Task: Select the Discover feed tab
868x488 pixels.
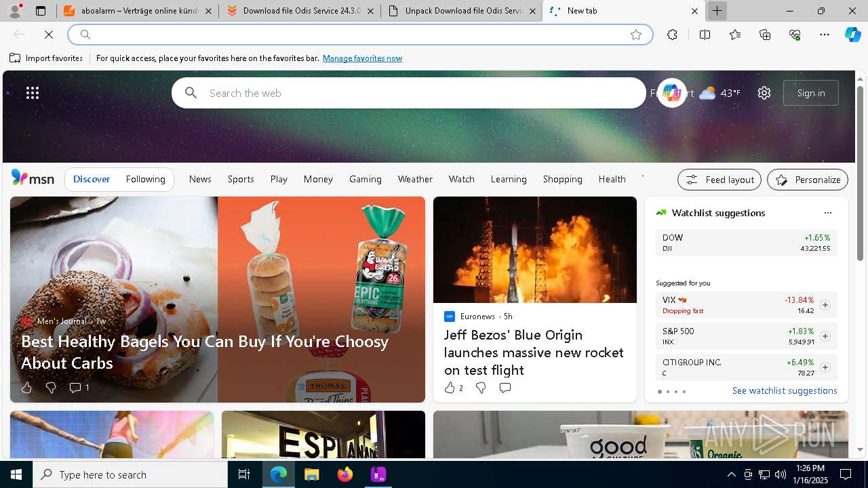Action: point(92,179)
